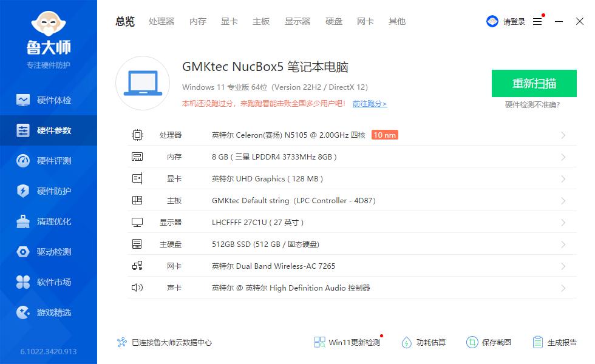Select 硬件评测 in the sidebar

pyautogui.click(x=49, y=160)
